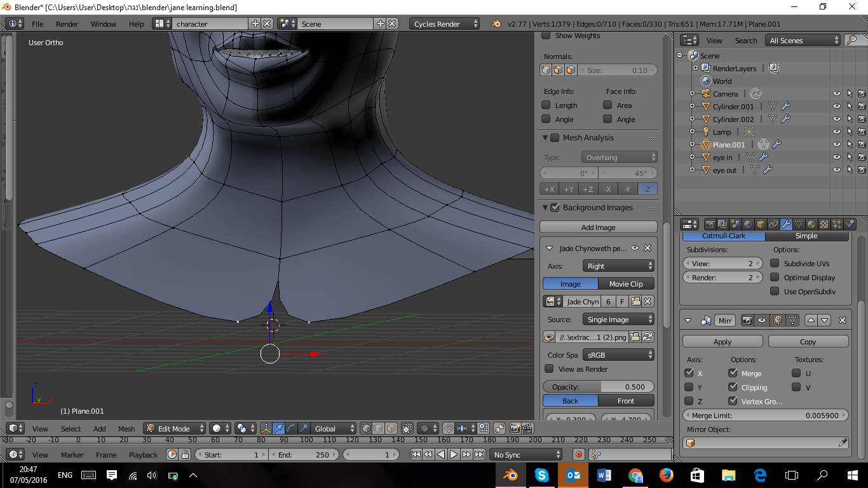Open the Source dropdown set to Single Image
This screenshot has height=488, width=868.
618,319
